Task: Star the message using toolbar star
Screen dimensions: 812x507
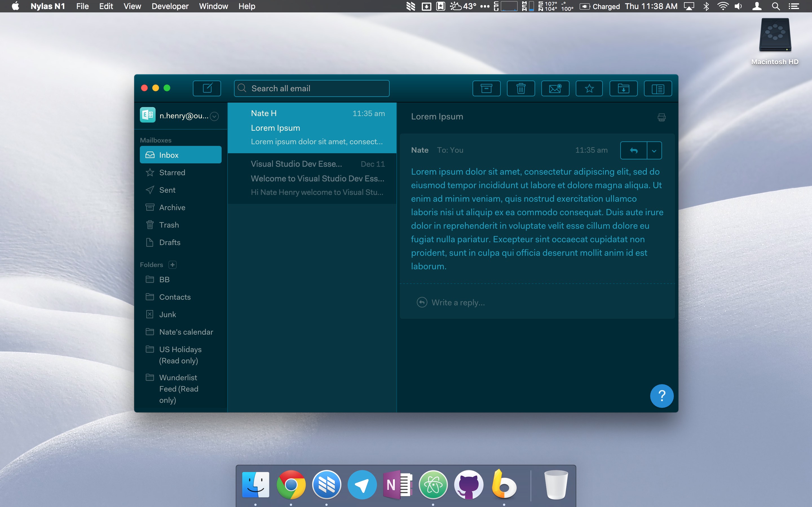Action: pos(589,88)
